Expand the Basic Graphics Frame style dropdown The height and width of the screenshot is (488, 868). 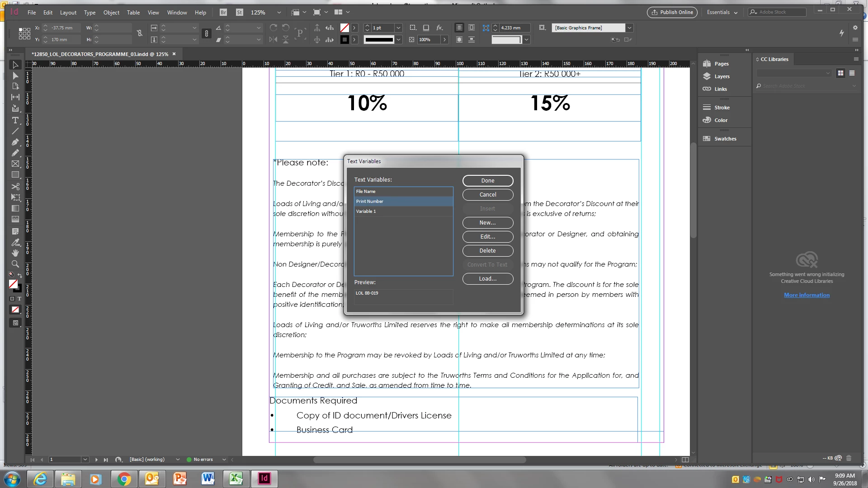(629, 28)
